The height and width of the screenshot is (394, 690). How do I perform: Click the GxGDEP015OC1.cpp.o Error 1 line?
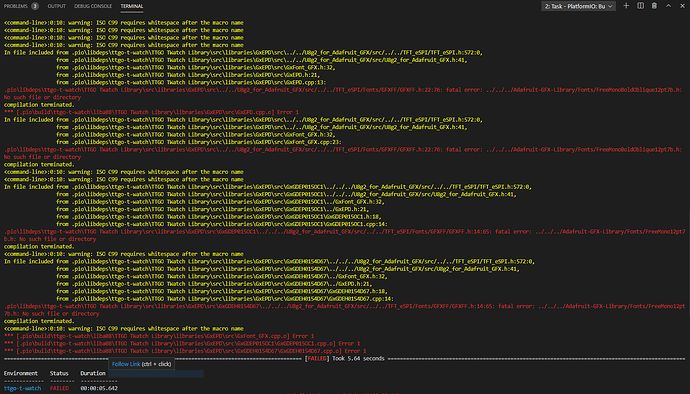point(182,344)
